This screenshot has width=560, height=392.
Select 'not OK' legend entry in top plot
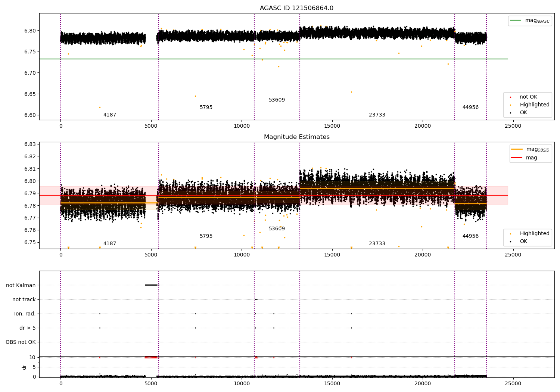528,97
